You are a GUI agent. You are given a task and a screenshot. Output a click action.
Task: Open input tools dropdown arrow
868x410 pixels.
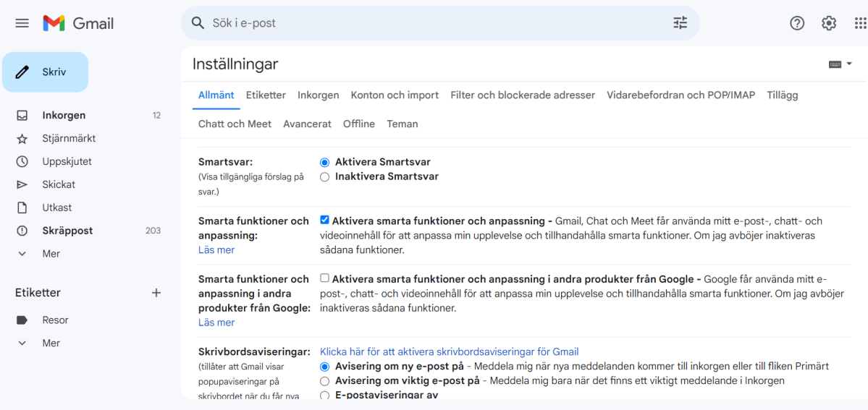(x=849, y=64)
